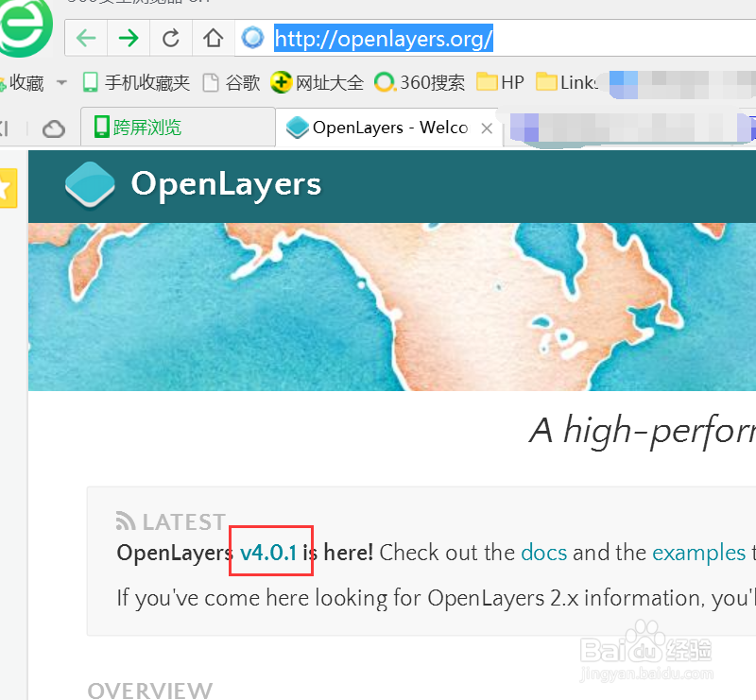Click the cloud sync icon in tab bar

pyautogui.click(x=54, y=129)
